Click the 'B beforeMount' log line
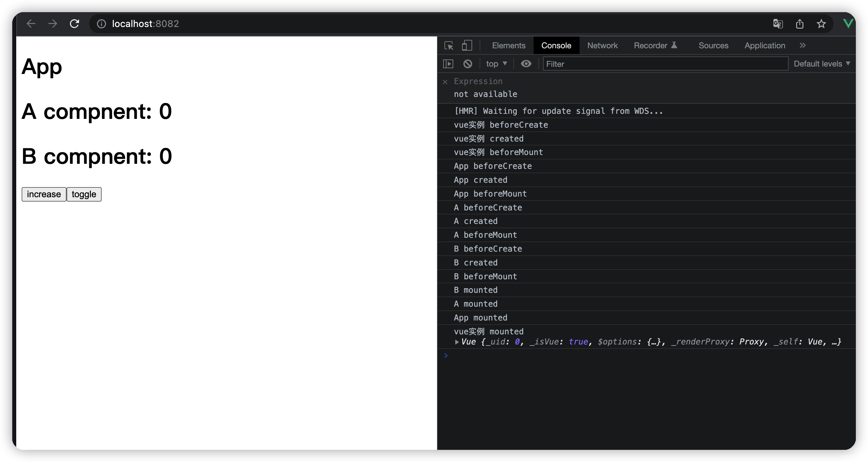The width and height of the screenshot is (868, 462). (x=646, y=277)
